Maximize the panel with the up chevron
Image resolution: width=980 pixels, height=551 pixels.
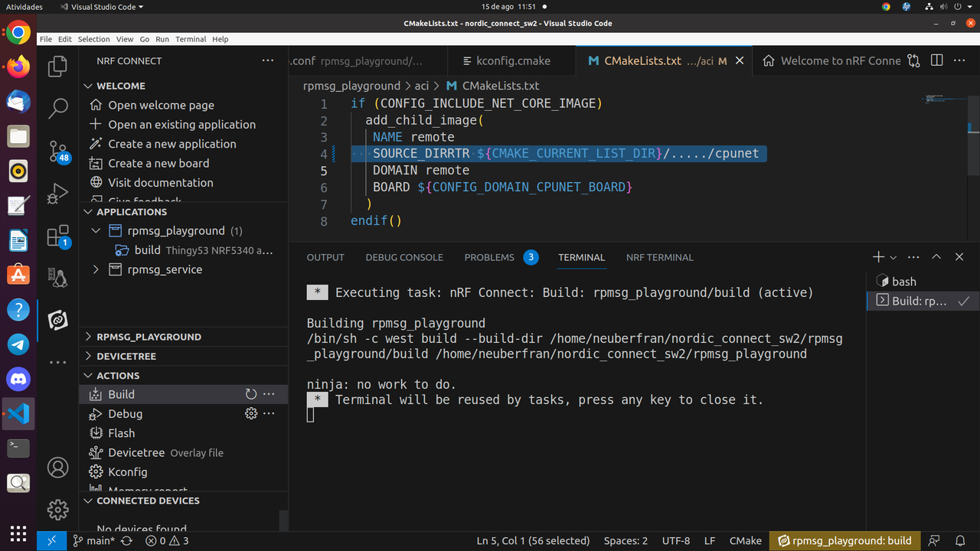tap(936, 257)
